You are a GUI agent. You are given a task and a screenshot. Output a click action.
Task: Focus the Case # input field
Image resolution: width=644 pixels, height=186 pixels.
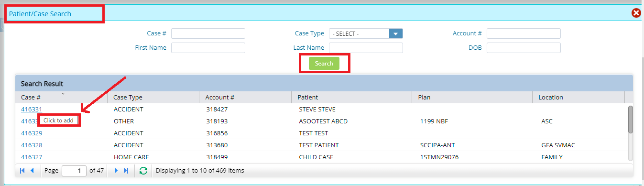pos(208,33)
